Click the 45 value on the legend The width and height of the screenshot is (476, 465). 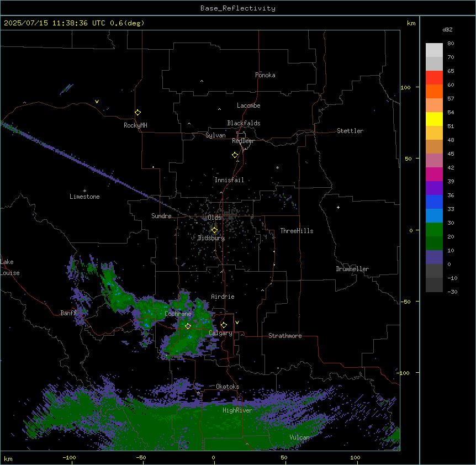(x=451, y=154)
